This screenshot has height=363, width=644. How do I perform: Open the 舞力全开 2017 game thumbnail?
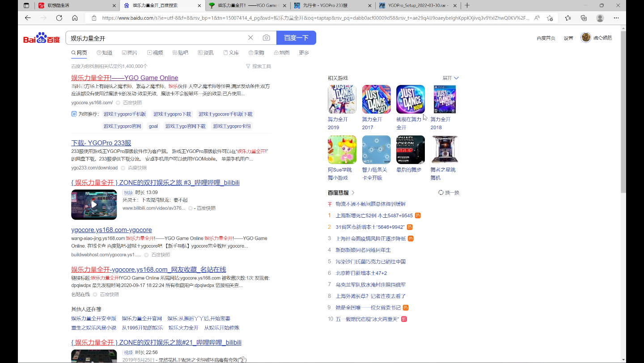click(377, 99)
